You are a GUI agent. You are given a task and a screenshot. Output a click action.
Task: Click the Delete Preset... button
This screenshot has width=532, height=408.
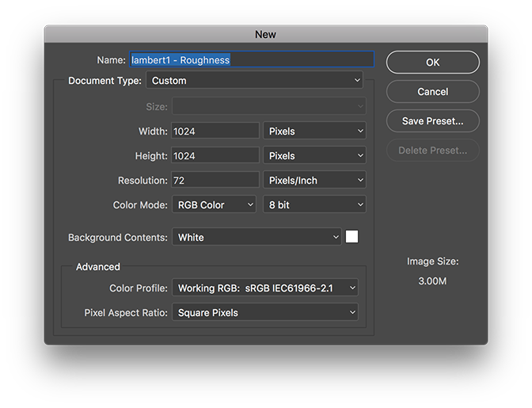[x=432, y=151]
